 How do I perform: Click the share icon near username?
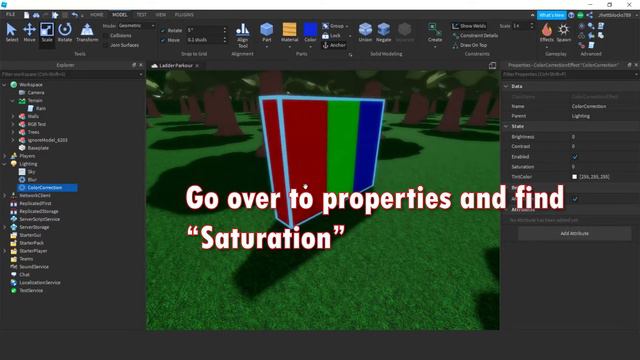pos(589,15)
